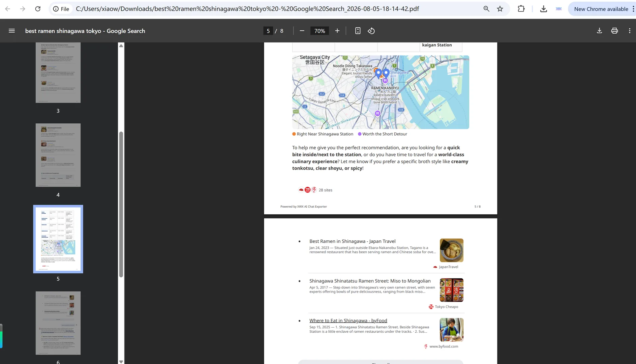Click the byFood chef photo thumbnail
636x364 pixels.
451,330
